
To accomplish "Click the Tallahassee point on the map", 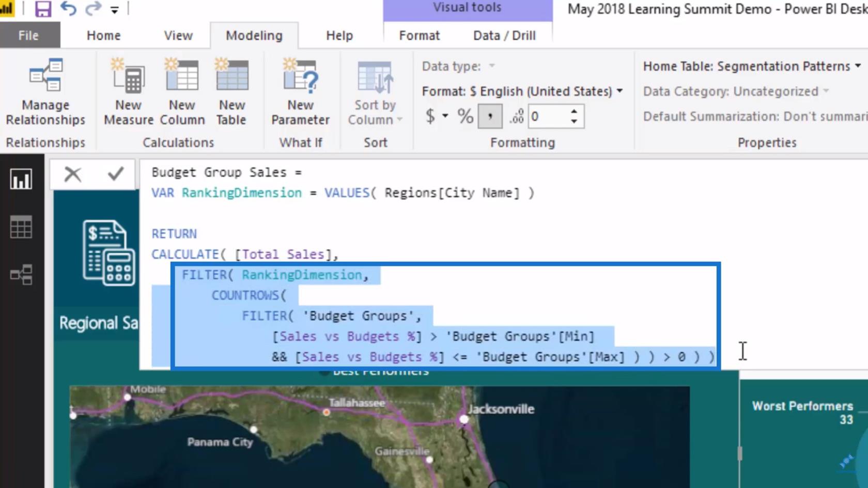I will (x=326, y=412).
